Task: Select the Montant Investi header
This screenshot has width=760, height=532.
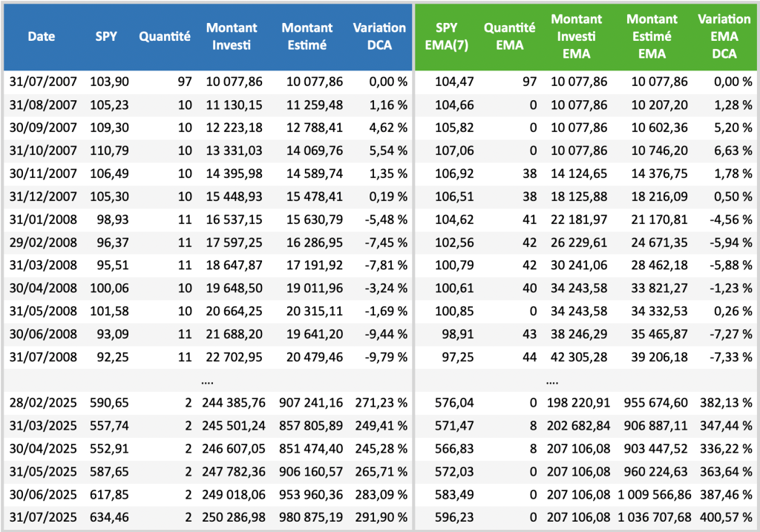Action: tap(232, 37)
